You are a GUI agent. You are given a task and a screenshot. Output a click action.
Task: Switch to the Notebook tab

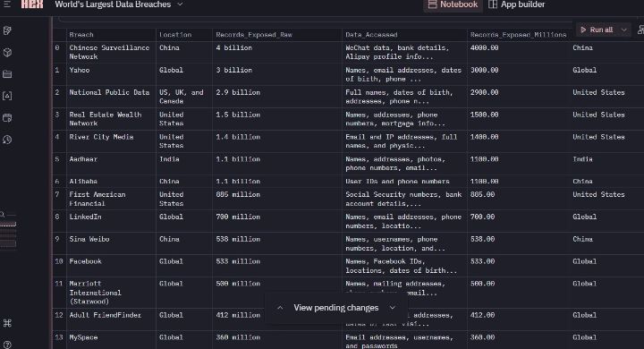pos(453,4)
